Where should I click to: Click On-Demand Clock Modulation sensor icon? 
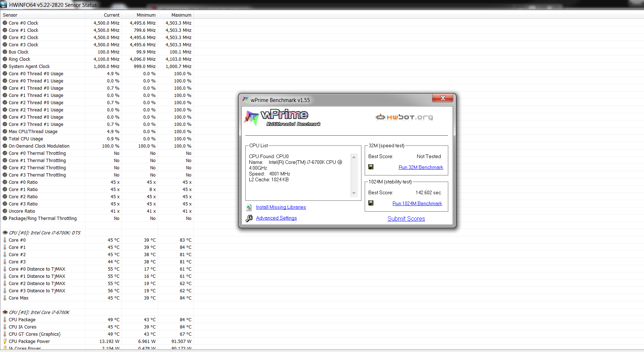coord(5,146)
